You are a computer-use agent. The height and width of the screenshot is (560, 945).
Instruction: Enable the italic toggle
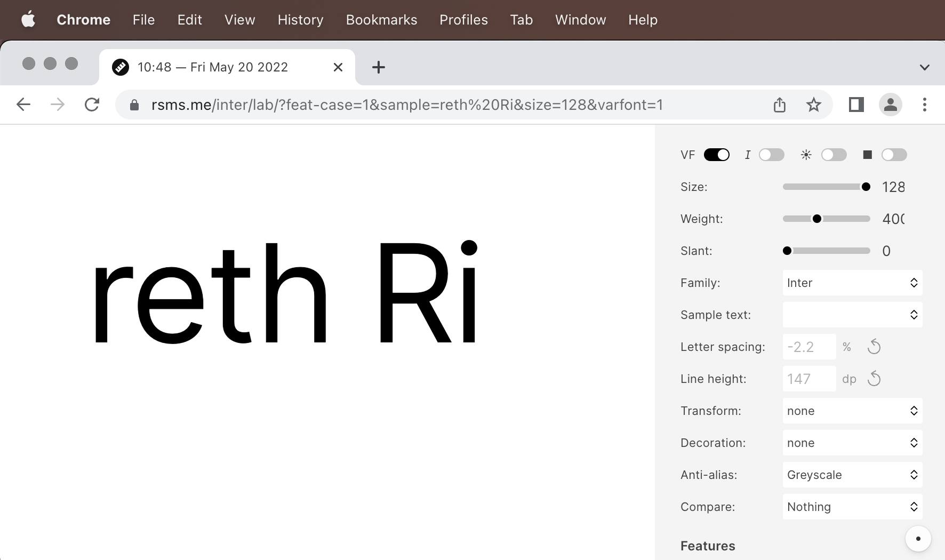[772, 155]
